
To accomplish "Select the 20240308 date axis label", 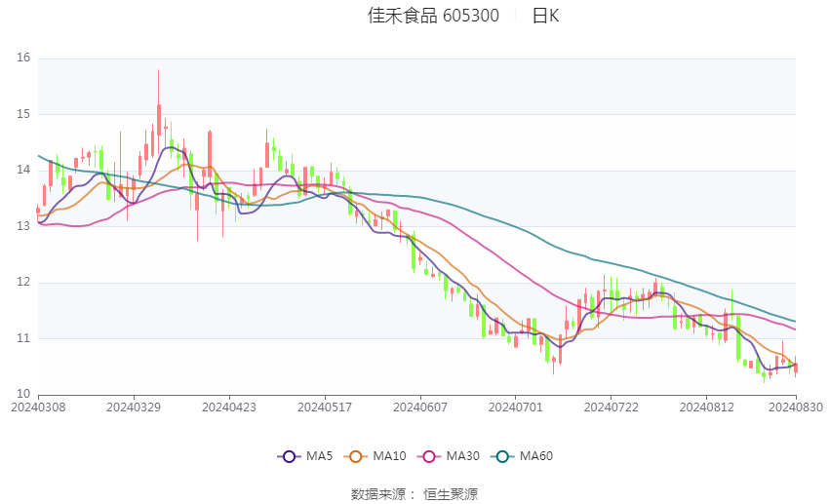I will pos(38,407).
